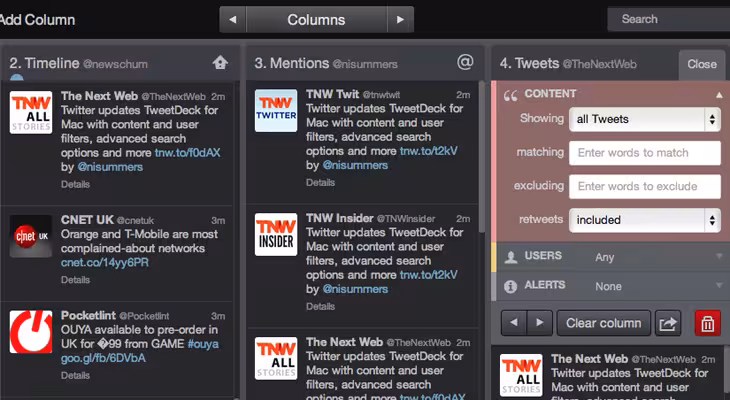Screen dimensions: 730x400
Task: Expand the USERS filter section
Action: (x=719, y=256)
